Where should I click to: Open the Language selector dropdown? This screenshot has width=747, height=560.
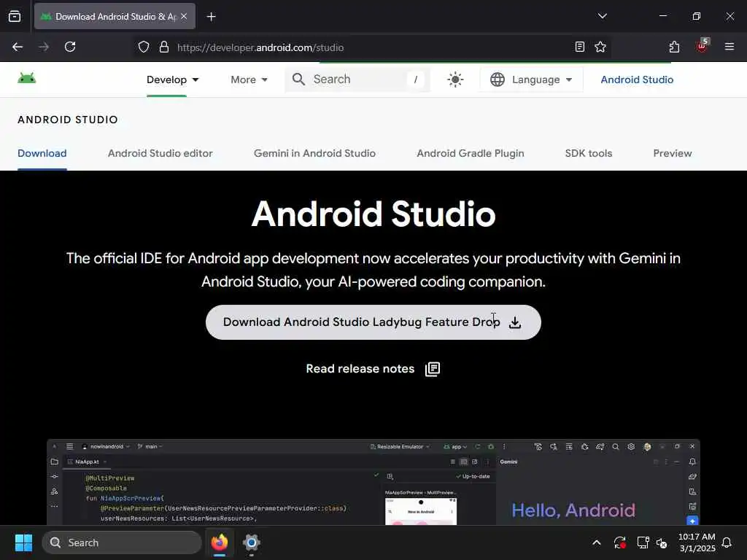[x=531, y=79]
